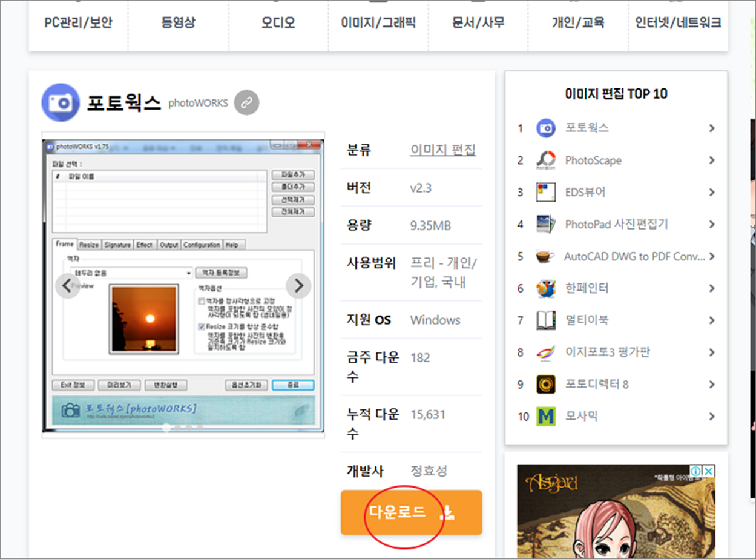Open the 이미지 편집 category link
This screenshot has width=756, height=559.
pos(443,150)
